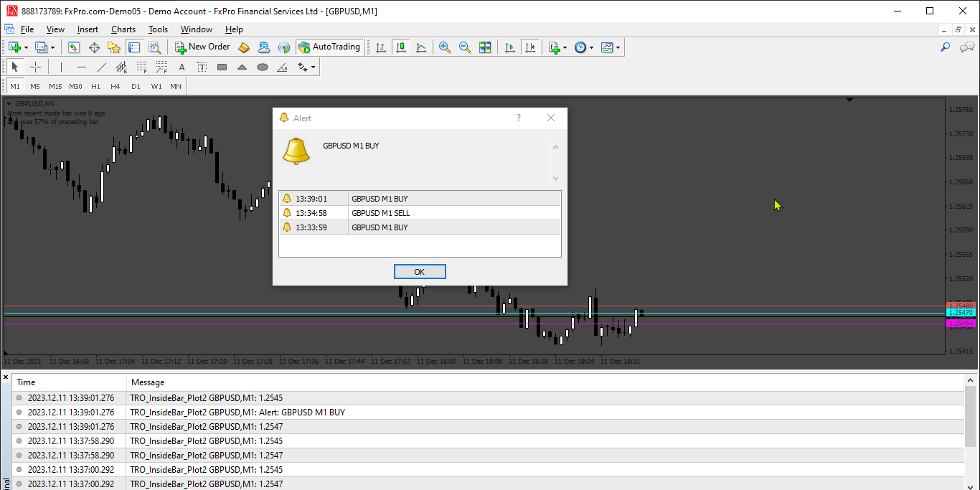The height and width of the screenshot is (490, 980).
Task: Select the Vertical Line drawing tool
Action: [x=62, y=67]
